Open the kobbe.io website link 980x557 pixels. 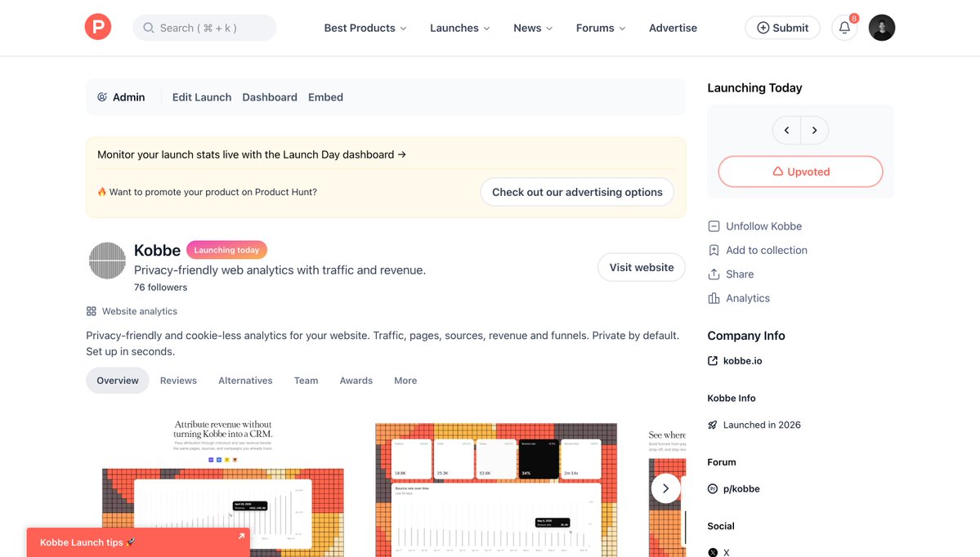742,360
